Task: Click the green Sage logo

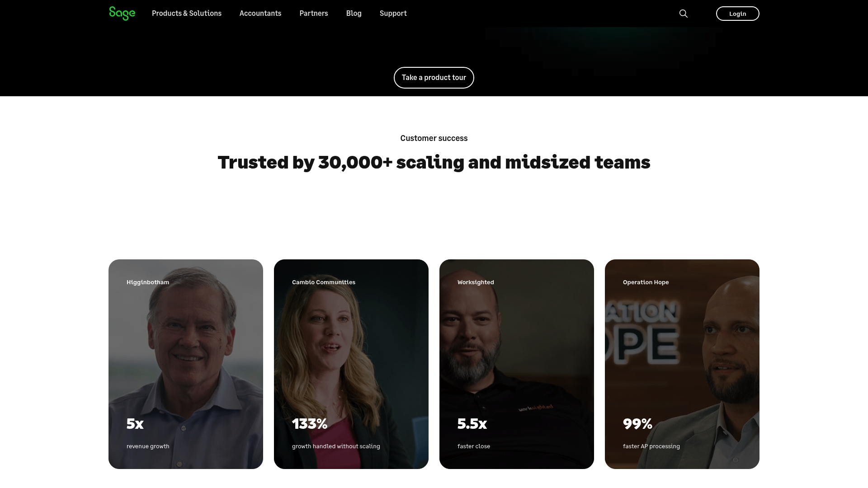Action: (122, 14)
